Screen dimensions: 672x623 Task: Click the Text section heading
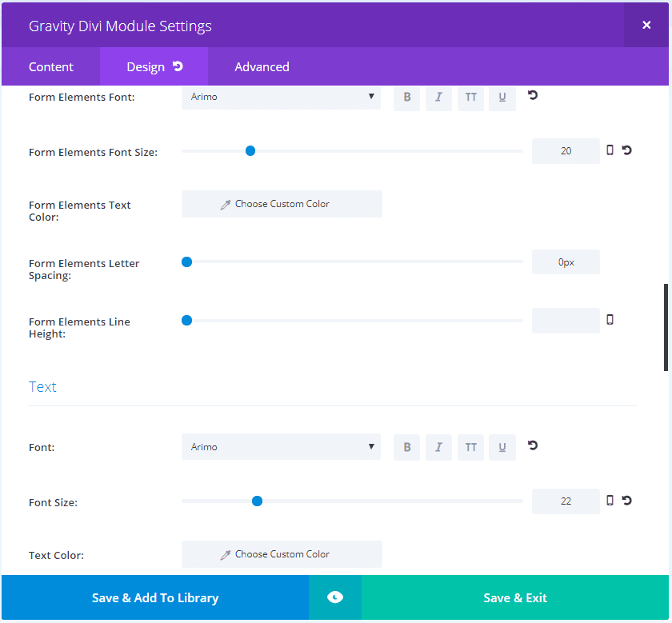coord(42,386)
